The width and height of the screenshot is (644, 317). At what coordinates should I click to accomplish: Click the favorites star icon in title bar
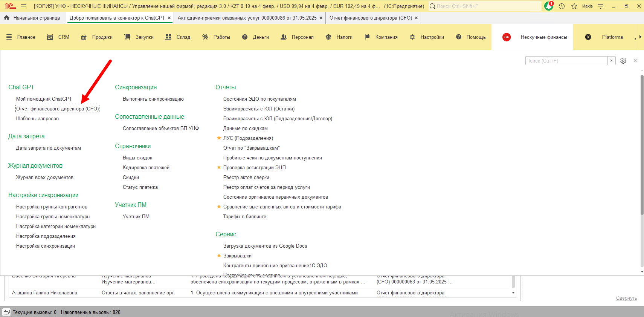[x=574, y=6]
